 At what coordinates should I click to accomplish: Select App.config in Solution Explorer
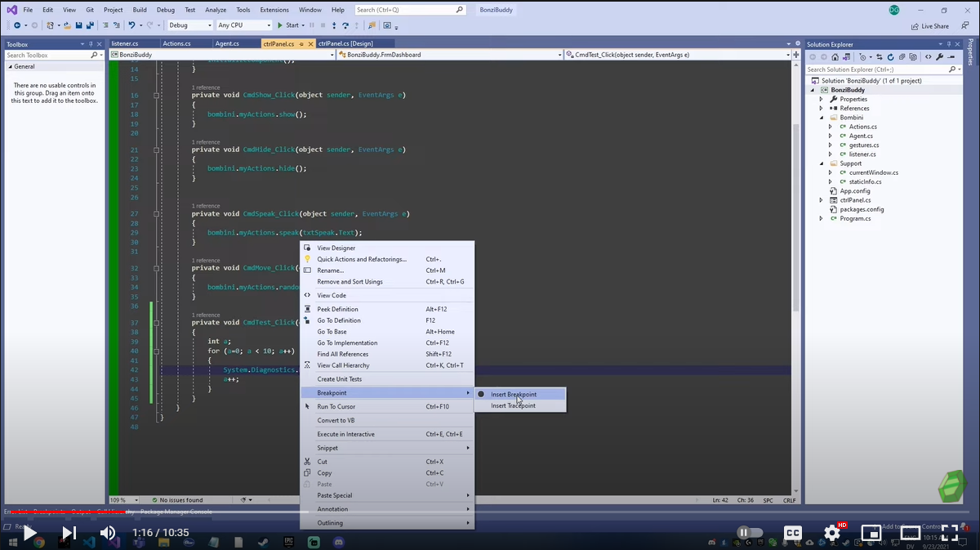(x=854, y=190)
